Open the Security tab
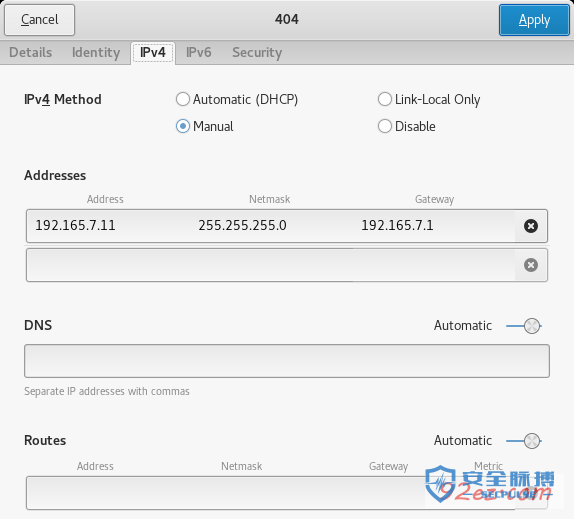The height and width of the screenshot is (519, 574). (257, 52)
